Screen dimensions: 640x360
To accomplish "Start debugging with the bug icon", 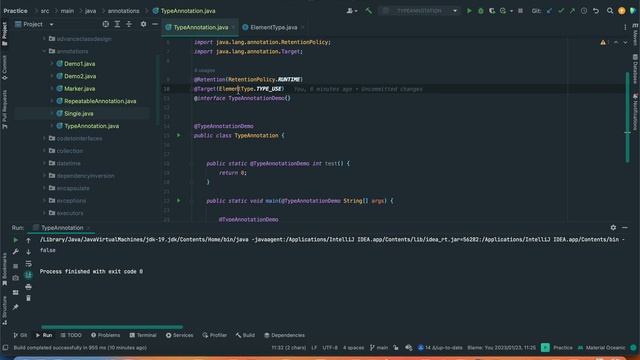I will pyautogui.click(x=480, y=11).
